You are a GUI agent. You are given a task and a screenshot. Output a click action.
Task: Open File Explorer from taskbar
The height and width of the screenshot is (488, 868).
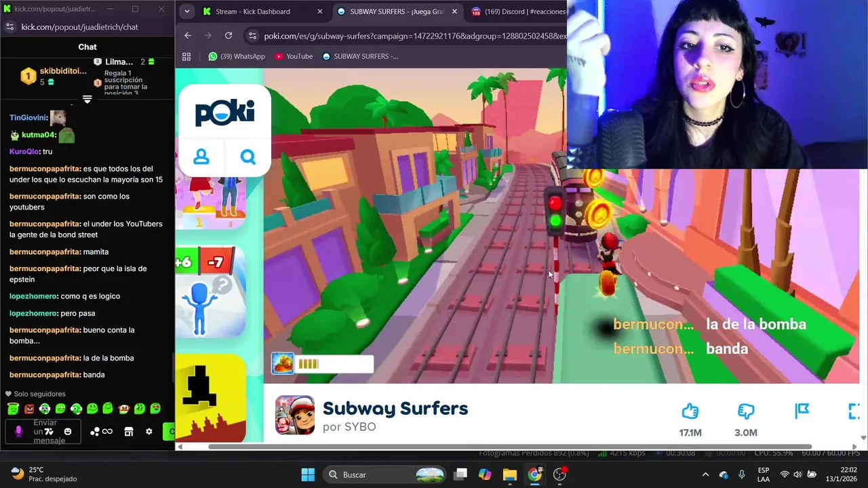pyautogui.click(x=509, y=474)
